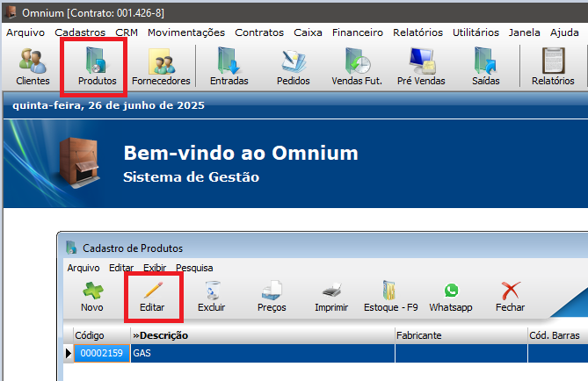
Task: Open Fornecedores from the main toolbar
Action: [161, 67]
